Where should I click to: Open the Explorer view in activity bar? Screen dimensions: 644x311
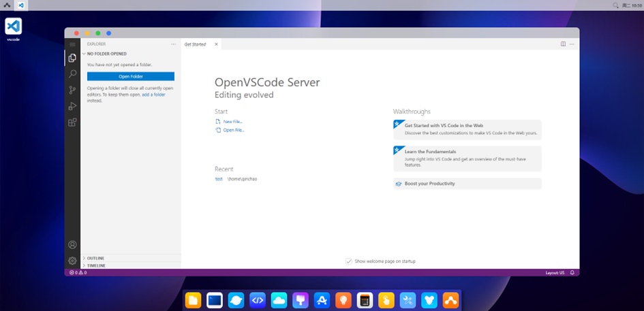(x=72, y=58)
